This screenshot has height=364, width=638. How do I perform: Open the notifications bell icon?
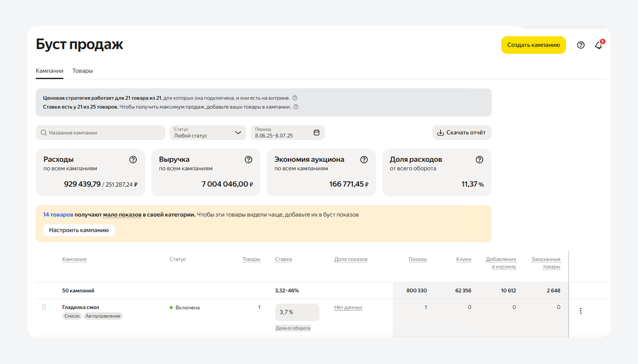point(599,45)
